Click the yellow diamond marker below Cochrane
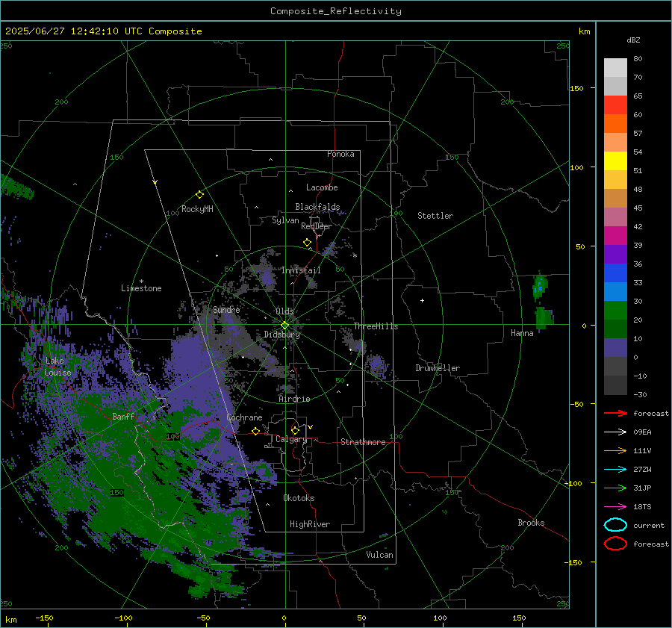Viewport: 672px width, 628px height. [x=255, y=431]
